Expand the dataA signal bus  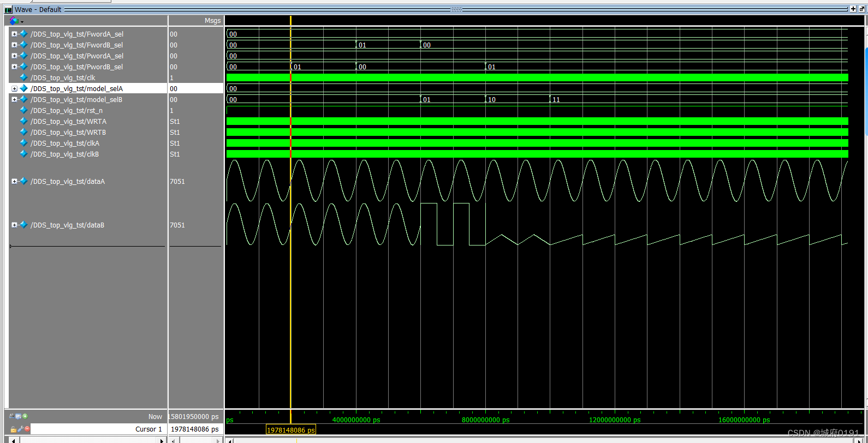click(14, 181)
